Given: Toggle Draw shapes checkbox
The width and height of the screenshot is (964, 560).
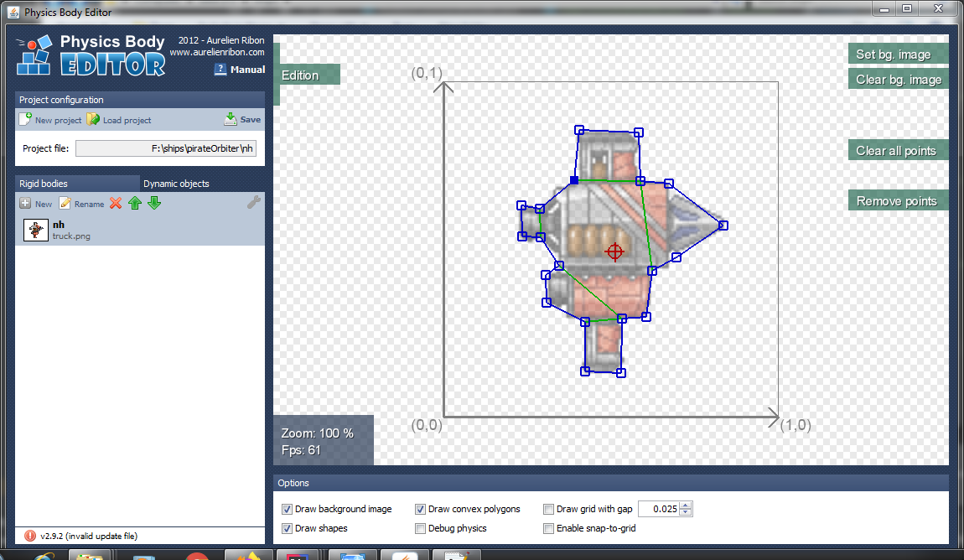Looking at the screenshot, I should pyautogui.click(x=287, y=528).
